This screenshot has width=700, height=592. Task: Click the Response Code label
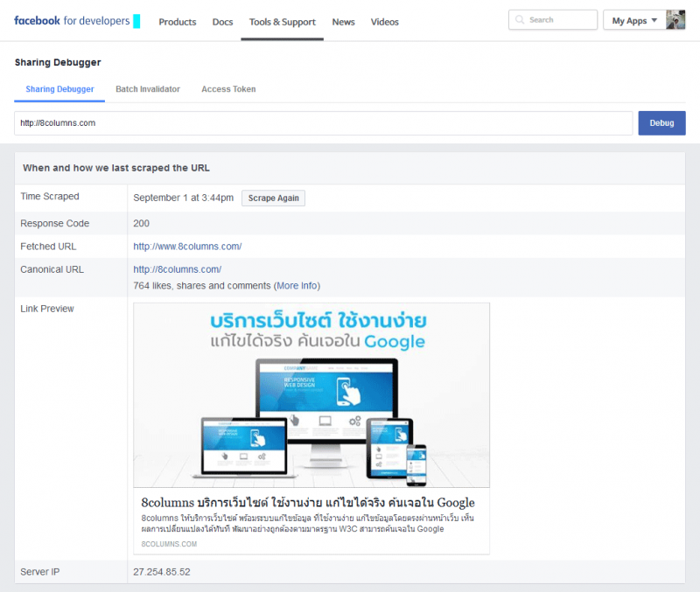(x=54, y=224)
